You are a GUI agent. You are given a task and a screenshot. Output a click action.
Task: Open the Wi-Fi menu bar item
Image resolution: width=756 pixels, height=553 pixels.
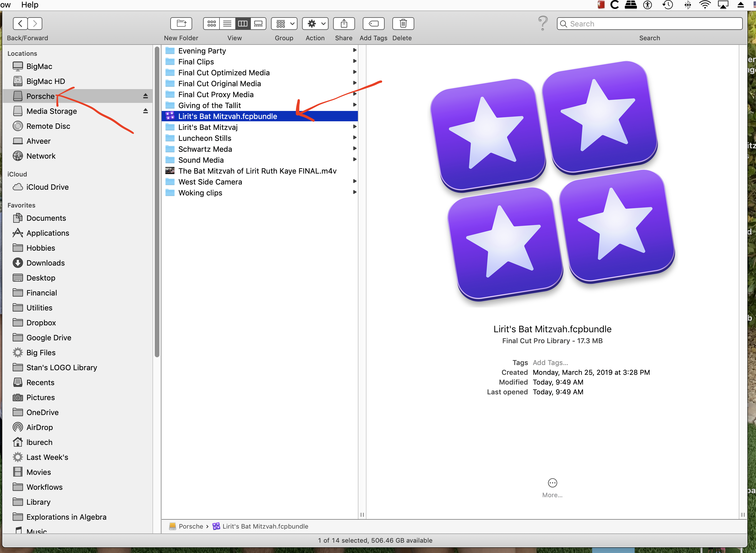(x=705, y=5)
